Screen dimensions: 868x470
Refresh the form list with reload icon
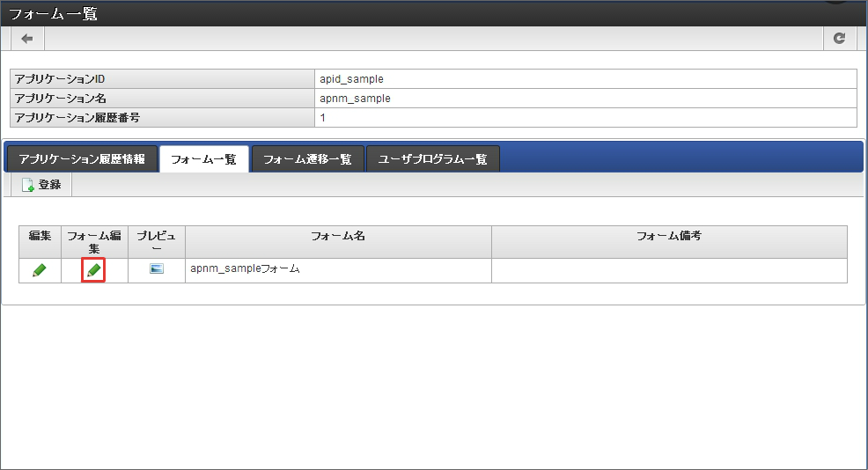point(839,38)
